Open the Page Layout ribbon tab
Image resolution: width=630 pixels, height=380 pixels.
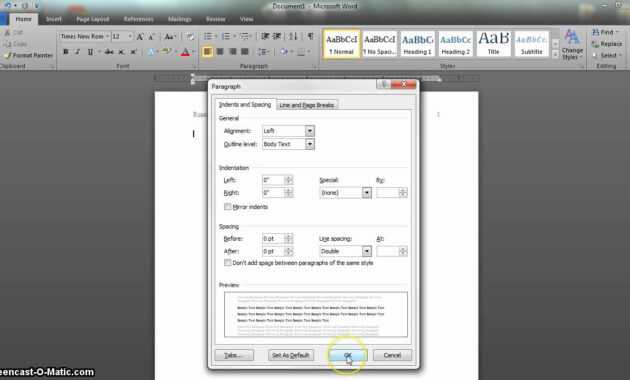tap(93, 19)
